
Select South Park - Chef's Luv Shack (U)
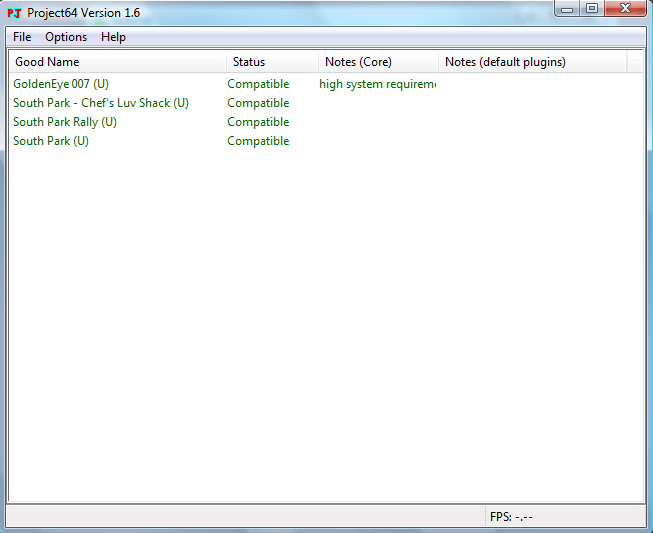pos(101,103)
